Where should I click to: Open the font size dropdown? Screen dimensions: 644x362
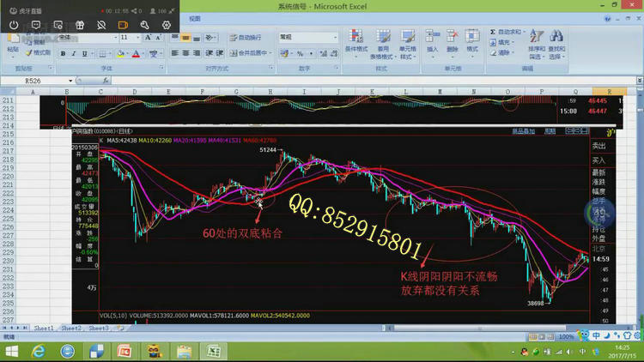click(138, 38)
